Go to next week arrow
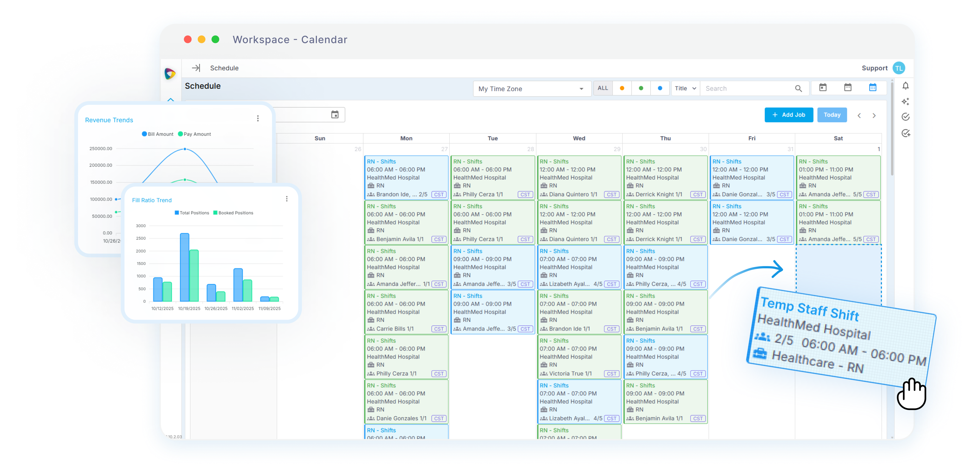 [x=874, y=115]
